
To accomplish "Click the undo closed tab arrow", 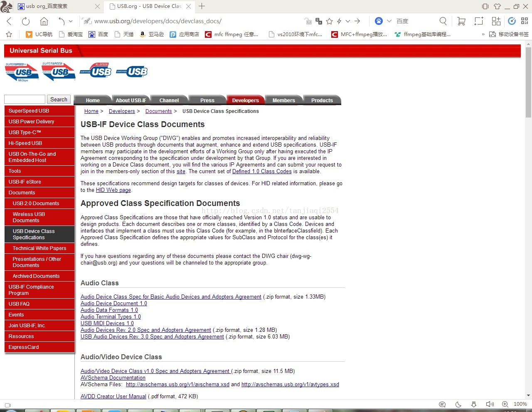I will [x=62, y=21].
